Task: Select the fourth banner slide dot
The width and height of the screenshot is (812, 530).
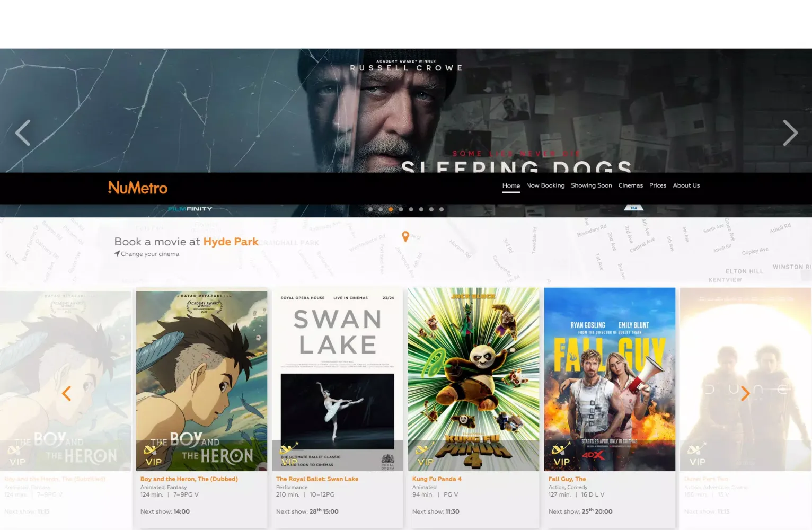Action: point(401,209)
